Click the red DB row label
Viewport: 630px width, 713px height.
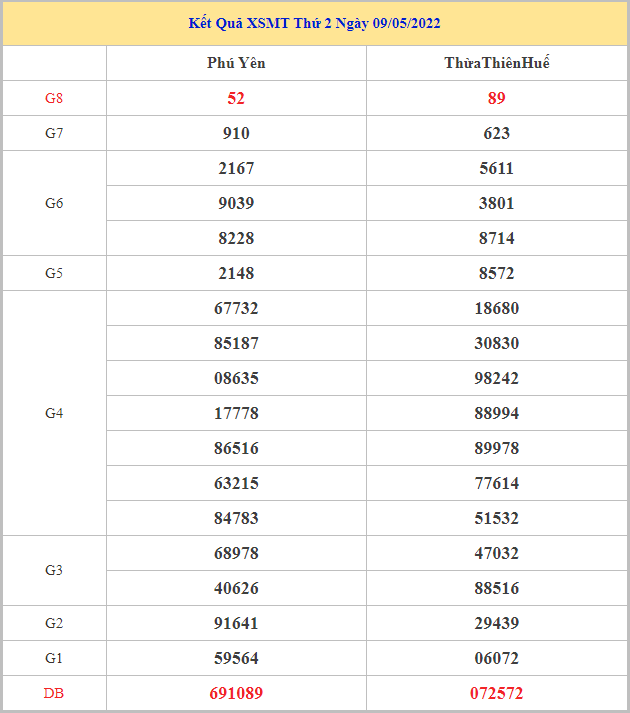tap(54, 693)
